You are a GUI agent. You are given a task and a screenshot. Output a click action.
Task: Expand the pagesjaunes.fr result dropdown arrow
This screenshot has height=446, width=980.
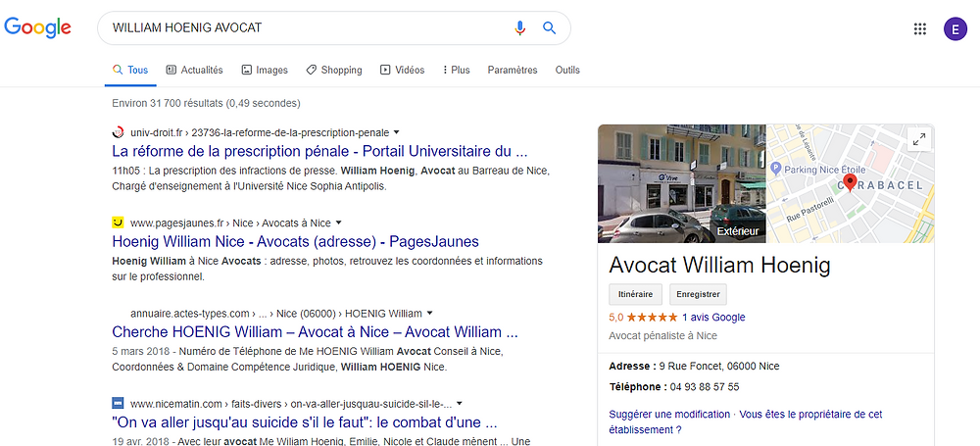point(339,223)
